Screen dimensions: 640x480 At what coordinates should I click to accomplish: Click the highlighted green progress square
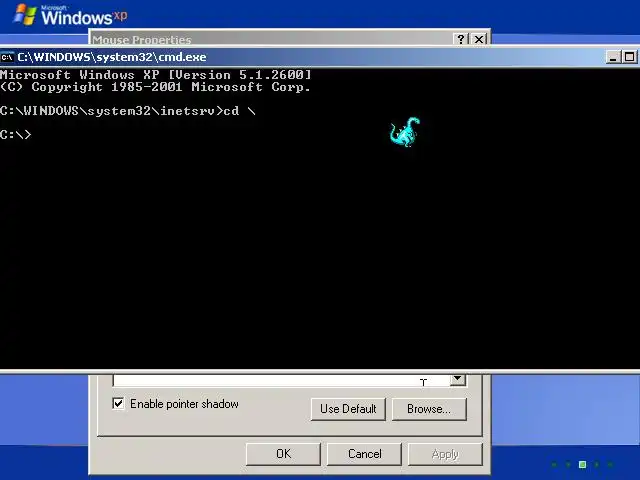pos(582,464)
